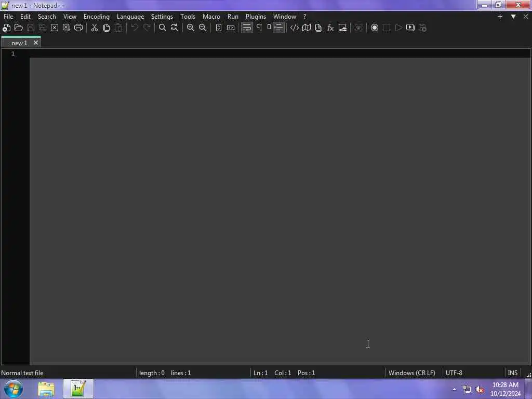Start macro recording with Record button

(x=375, y=28)
